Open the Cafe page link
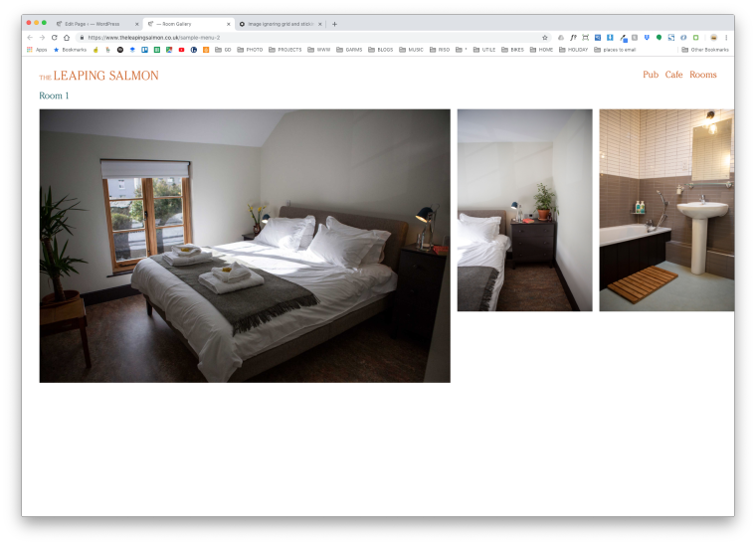Viewport: 756px width, 545px height. click(674, 75)
